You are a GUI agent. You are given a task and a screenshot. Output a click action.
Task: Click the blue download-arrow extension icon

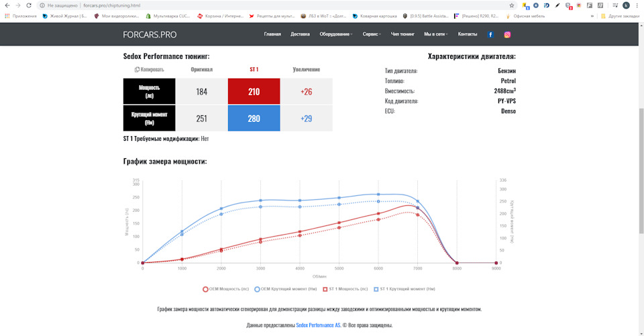coord(536,5)
